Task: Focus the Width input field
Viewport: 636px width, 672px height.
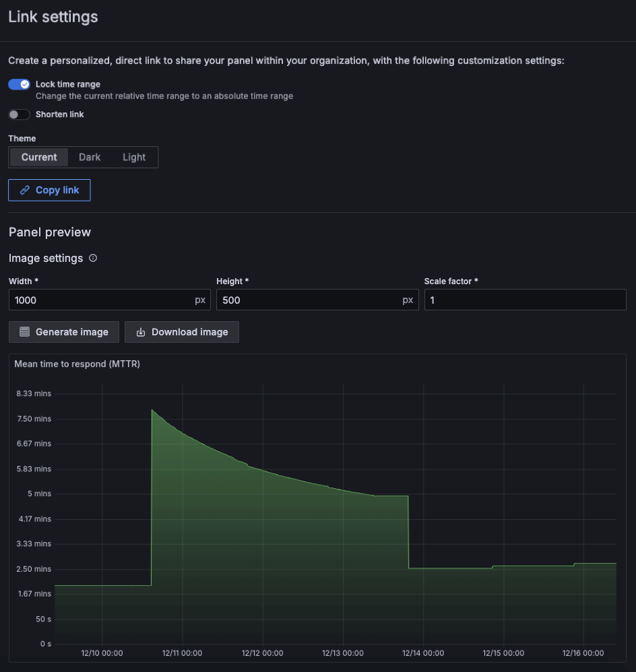Action: (x=101, y=300)
